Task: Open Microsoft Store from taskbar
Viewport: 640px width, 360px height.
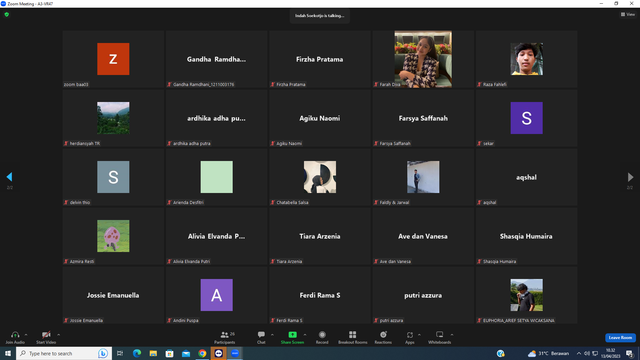Action: (x=169, y=353)
